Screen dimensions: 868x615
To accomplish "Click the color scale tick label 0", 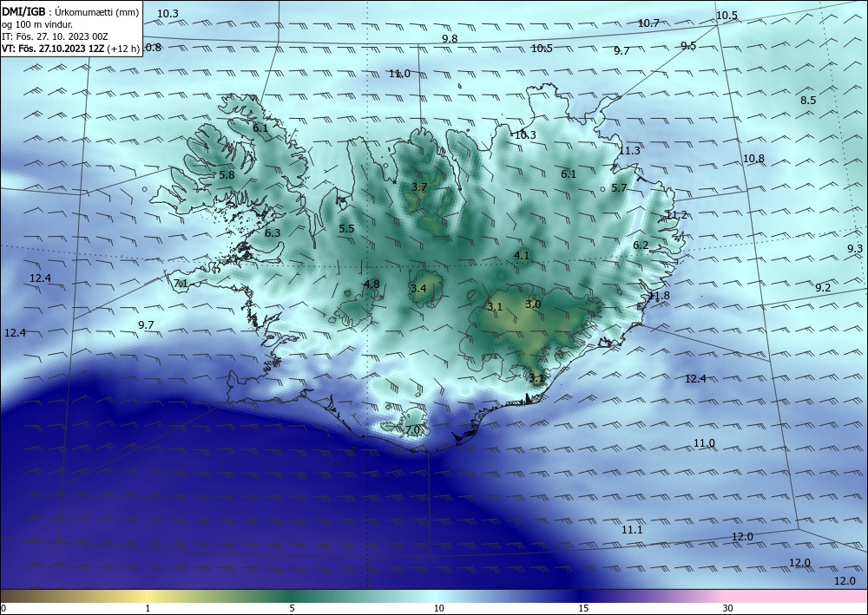I will (x=3, y=608).
